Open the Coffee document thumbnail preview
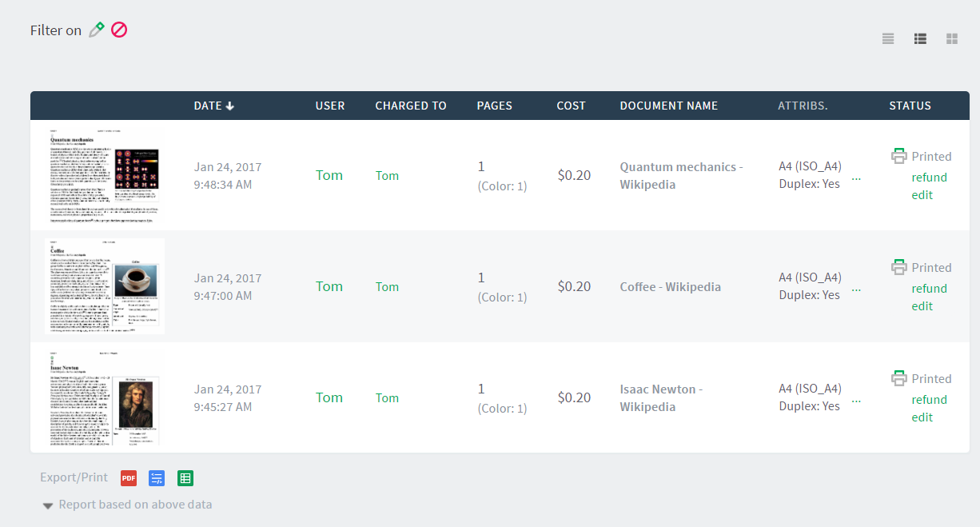980x527 pixels. [105, 286]
